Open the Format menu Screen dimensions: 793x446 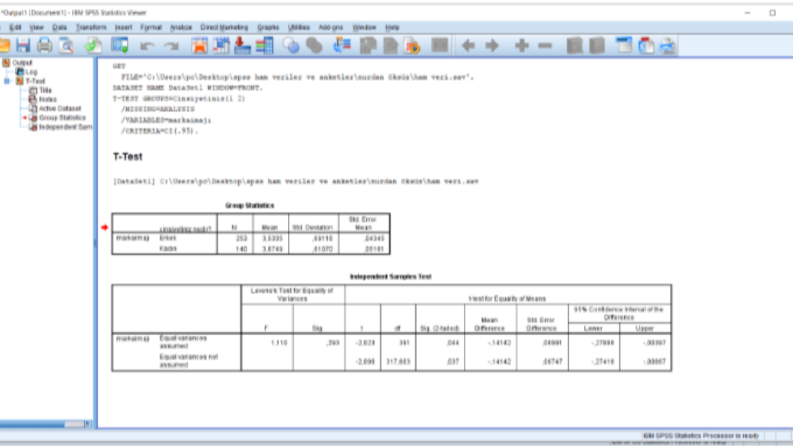coord(151,27)
